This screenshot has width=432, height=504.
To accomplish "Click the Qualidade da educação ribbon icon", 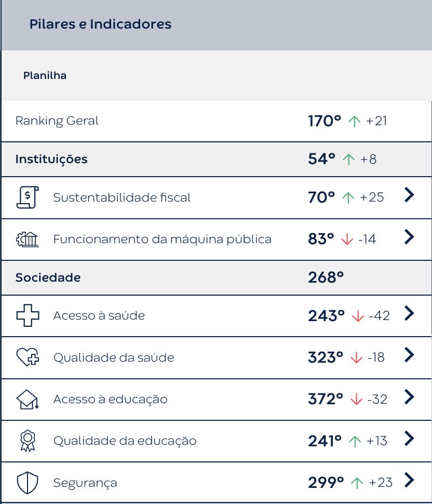I will (28, 441).
